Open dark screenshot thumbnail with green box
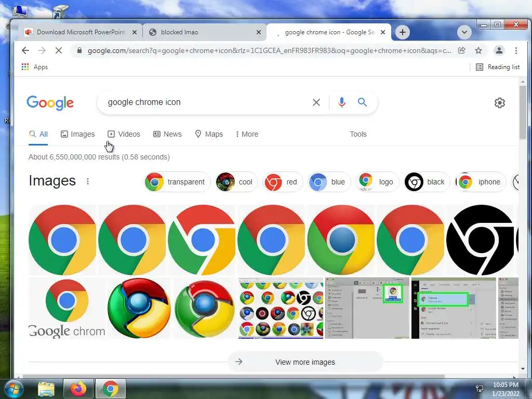 coord(454,308)
